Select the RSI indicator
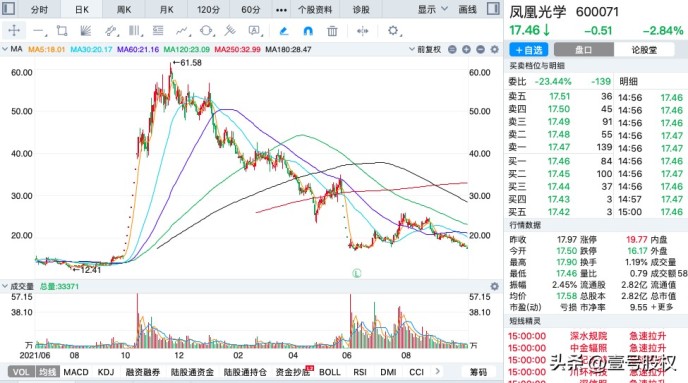 pyautogui.click(x=360, y=372)
